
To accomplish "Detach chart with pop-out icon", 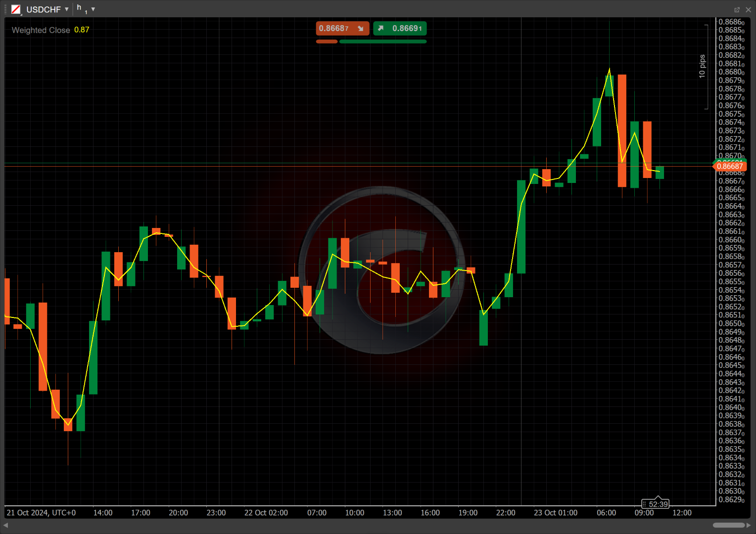I will click(737, 10).
